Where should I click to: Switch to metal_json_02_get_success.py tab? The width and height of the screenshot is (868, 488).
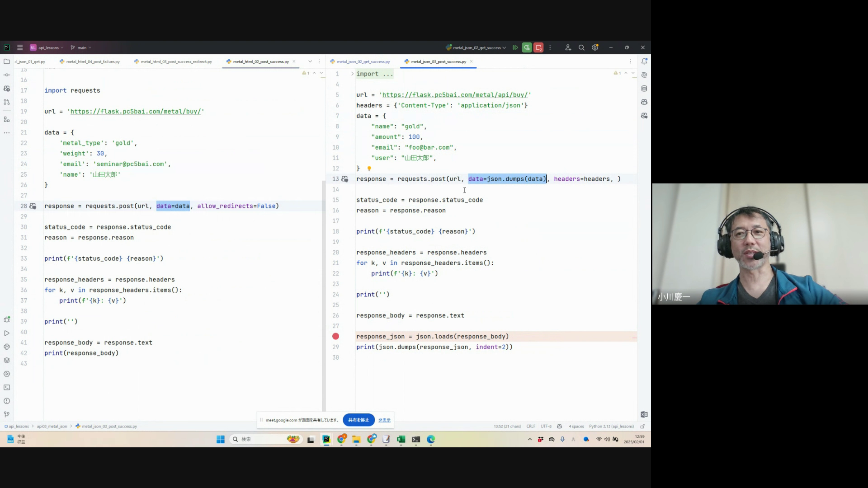click(x=363, y=61)
